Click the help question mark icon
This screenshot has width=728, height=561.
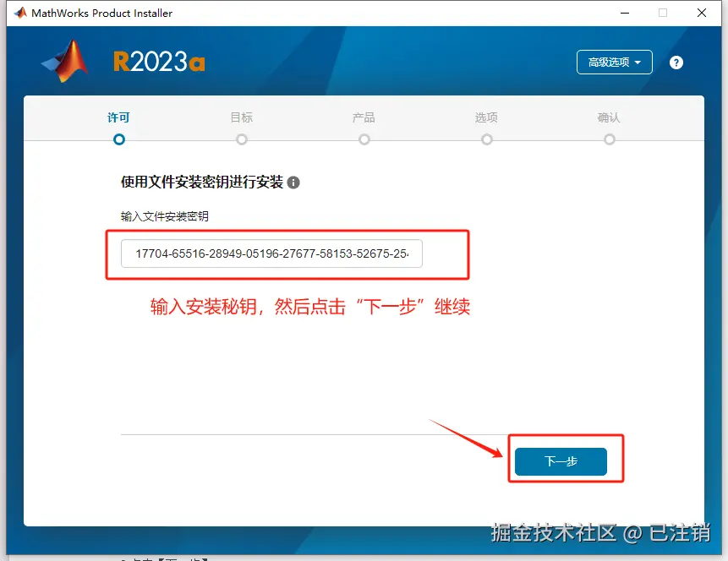[676, 63]
